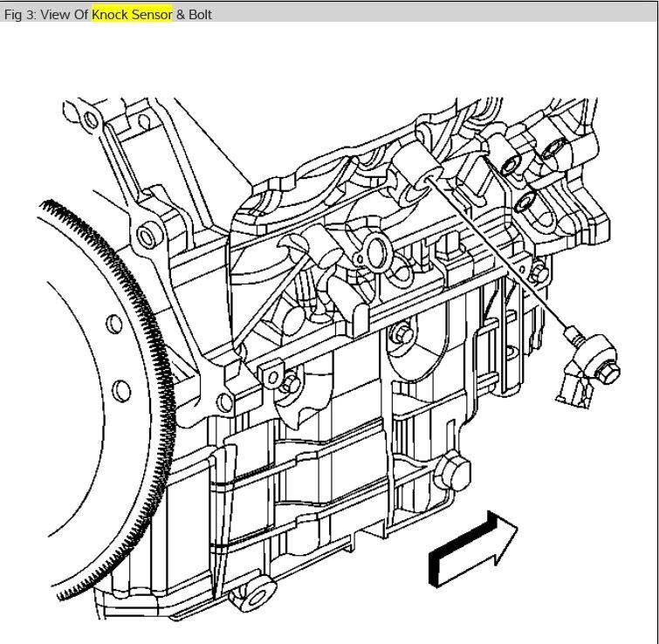The width and height of the screenshot is (659, 644).
Task: Click the '& Bolt' text in caption
Action: point(194,14)
